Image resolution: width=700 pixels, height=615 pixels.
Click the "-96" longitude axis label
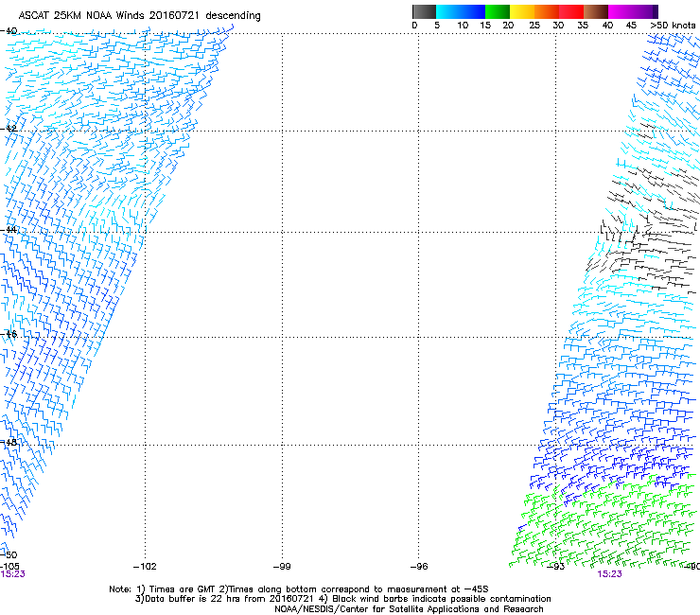click(419, 567)
